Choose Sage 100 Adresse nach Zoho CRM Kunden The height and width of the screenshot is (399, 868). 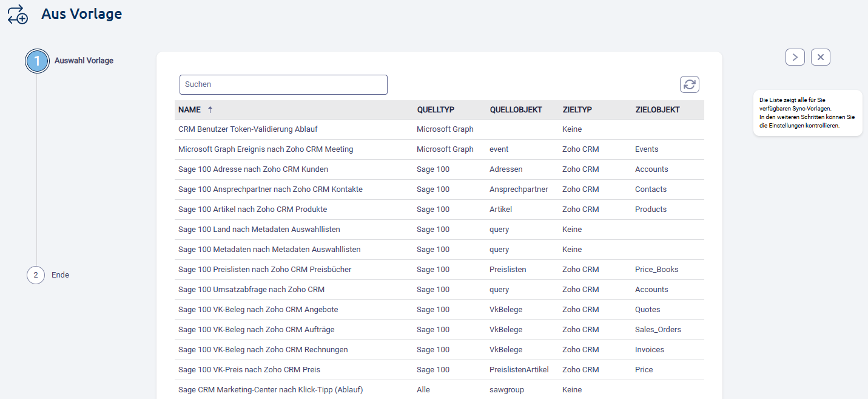pos(253,169)
